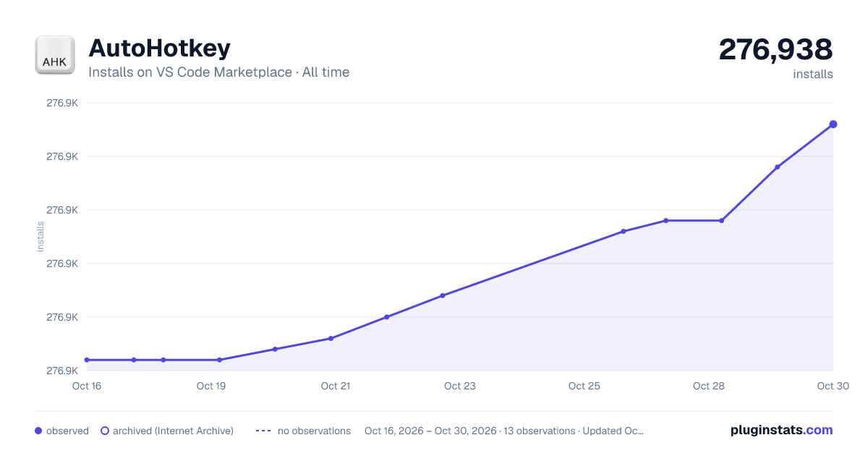The height and width of the screenshot is (456, 868).
Task: Click the Oct 16 axis label
Action: (87, 386)
